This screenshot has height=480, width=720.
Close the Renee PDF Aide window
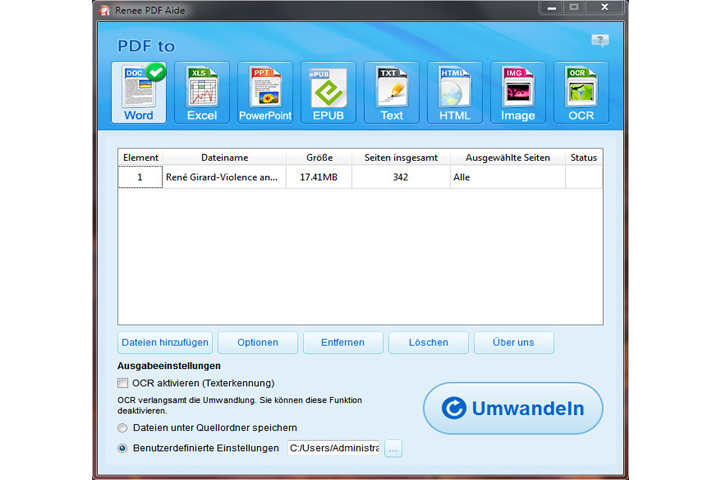click(x=605, y=7)
